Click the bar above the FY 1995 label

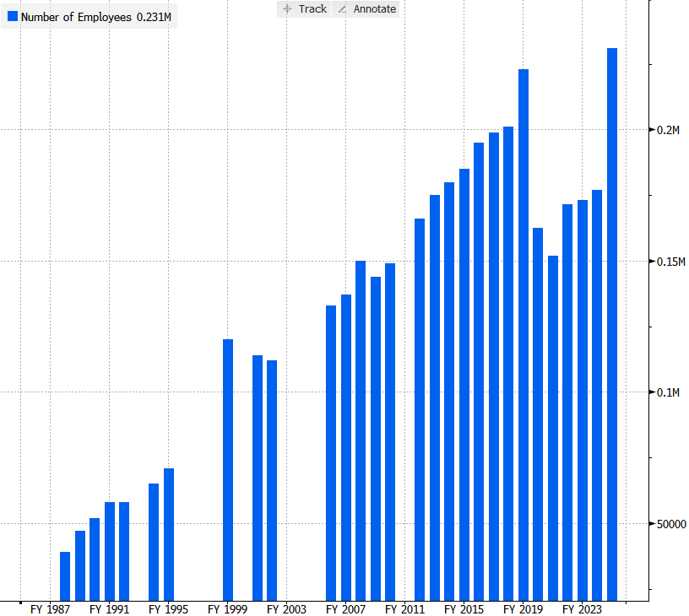click(x=169, y=534)
